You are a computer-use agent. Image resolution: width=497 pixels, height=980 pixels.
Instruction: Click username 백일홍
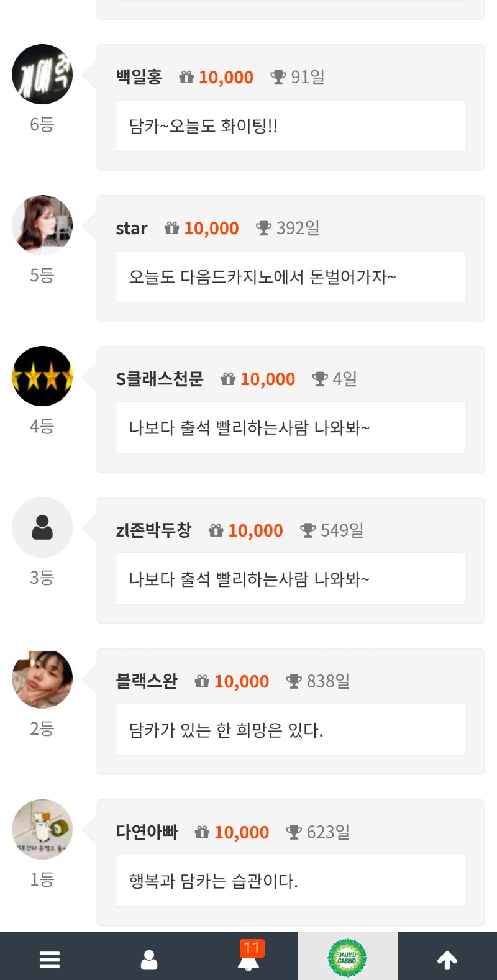(x=139, y=77)
